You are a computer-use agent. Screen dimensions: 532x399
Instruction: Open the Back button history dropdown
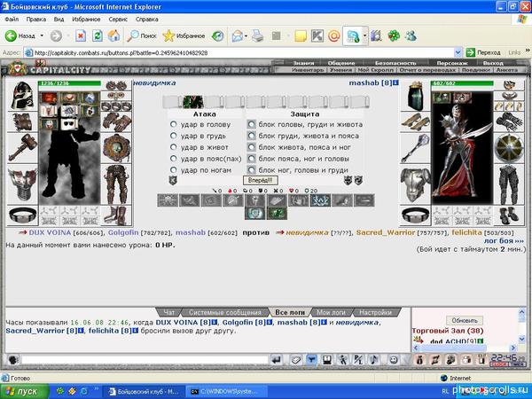[42, 35]
